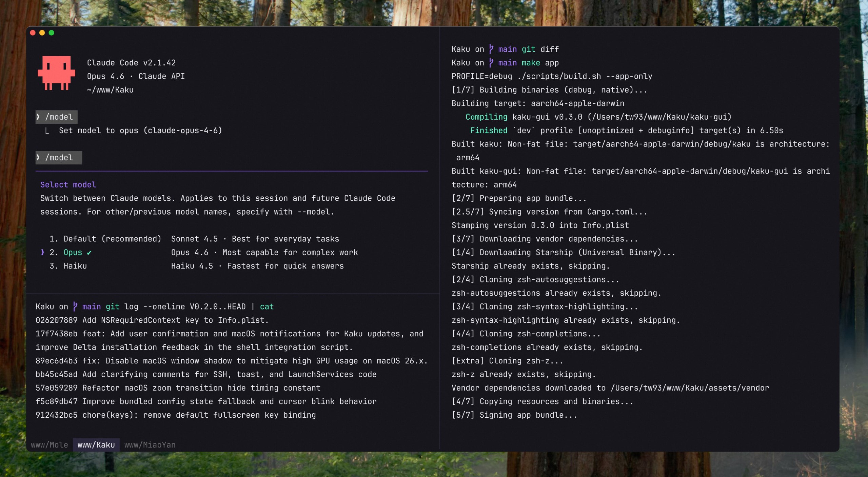Click the Select model heading
This screenshot has height=477, width=868.
click(x=67, y=184)
